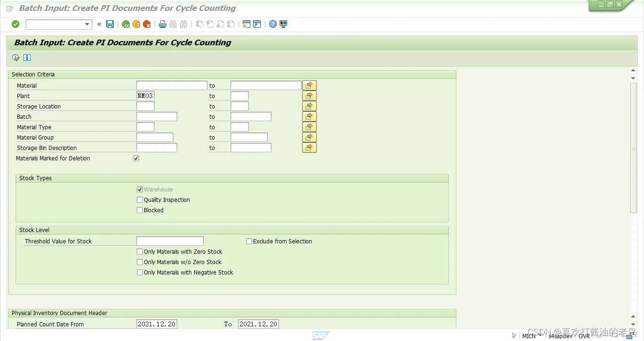Image resolution: width=644 pixels, height=341 pixels.
Task: Click the Material Group from field
Action: pyautogui.click(x=155, y=137)
